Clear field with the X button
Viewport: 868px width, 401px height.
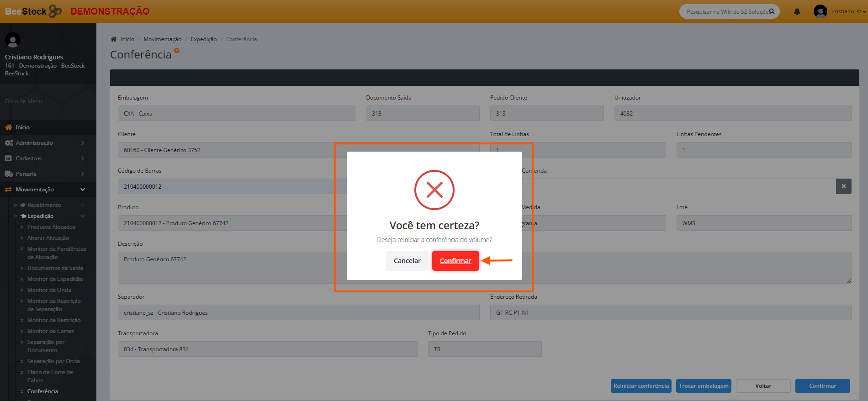(843, 186)
